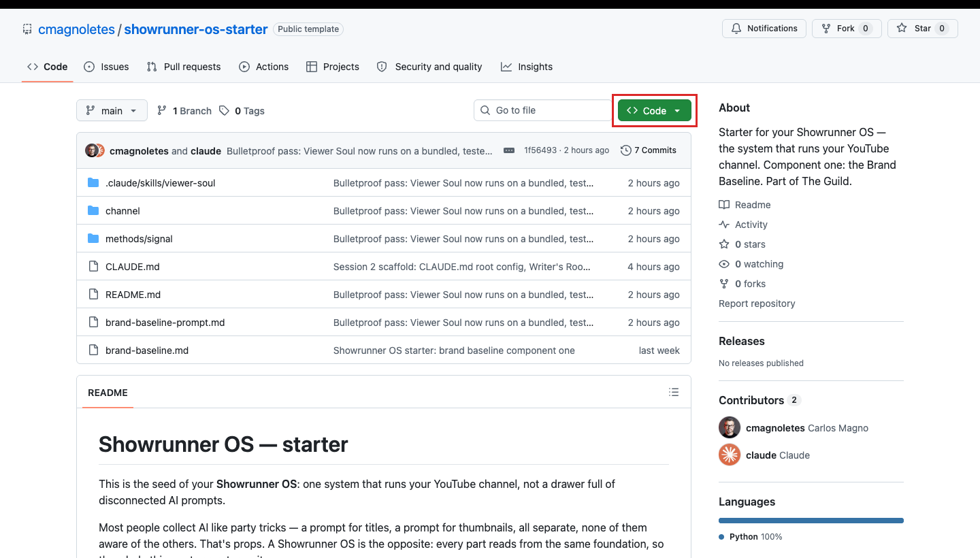Open the Projects tab

[x=333, y=67]
